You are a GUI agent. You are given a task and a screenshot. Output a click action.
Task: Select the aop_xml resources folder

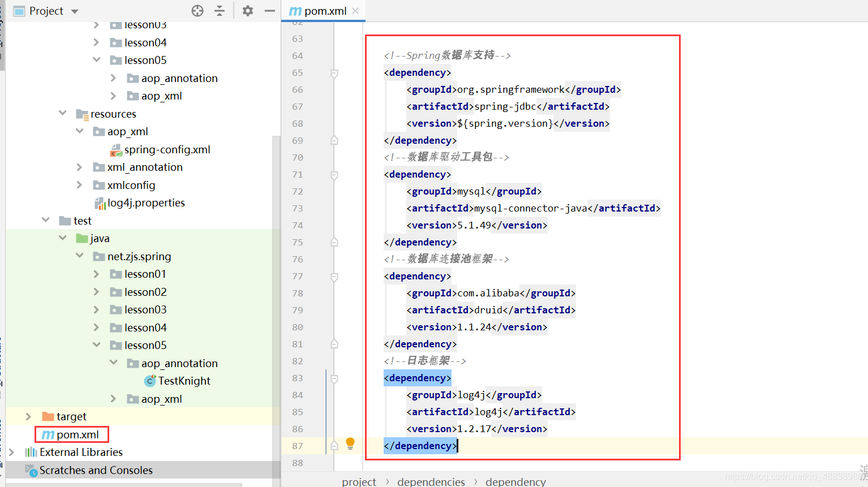coord(128,131)
